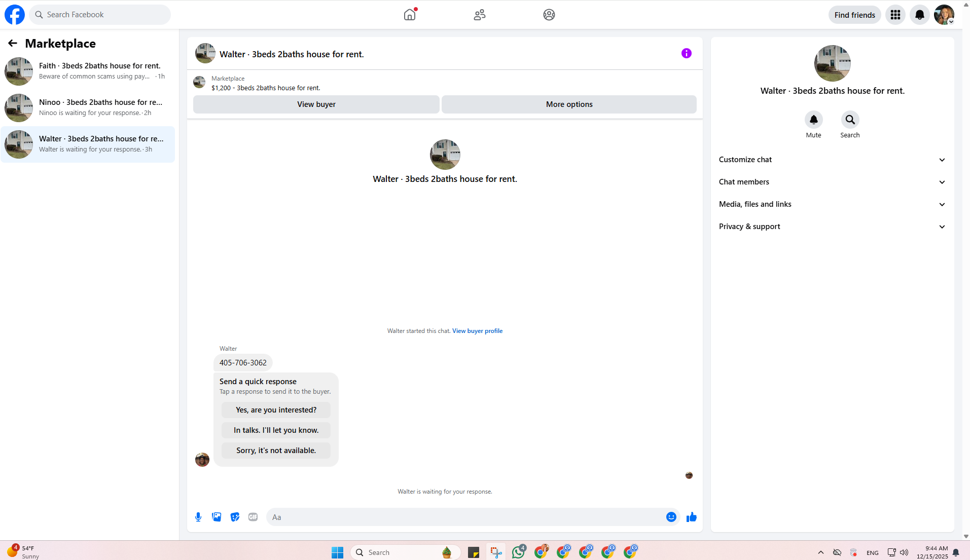Open the Groups icon in top navigation
970x560 pixels.
coord(549,15)
